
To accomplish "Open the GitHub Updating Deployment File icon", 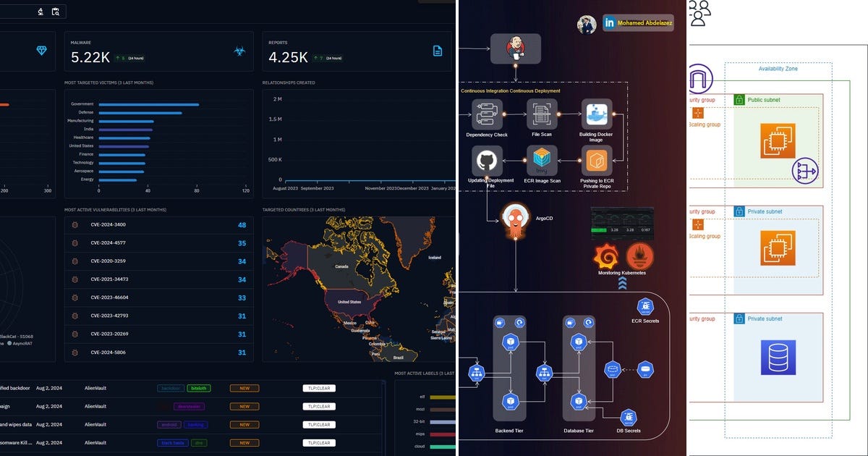I will 486,159.
